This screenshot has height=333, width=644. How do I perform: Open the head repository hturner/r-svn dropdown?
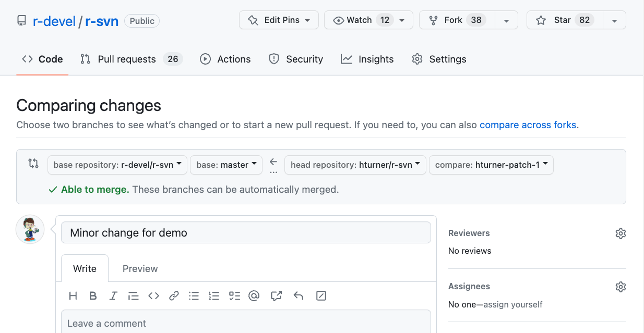coord(355,165)
